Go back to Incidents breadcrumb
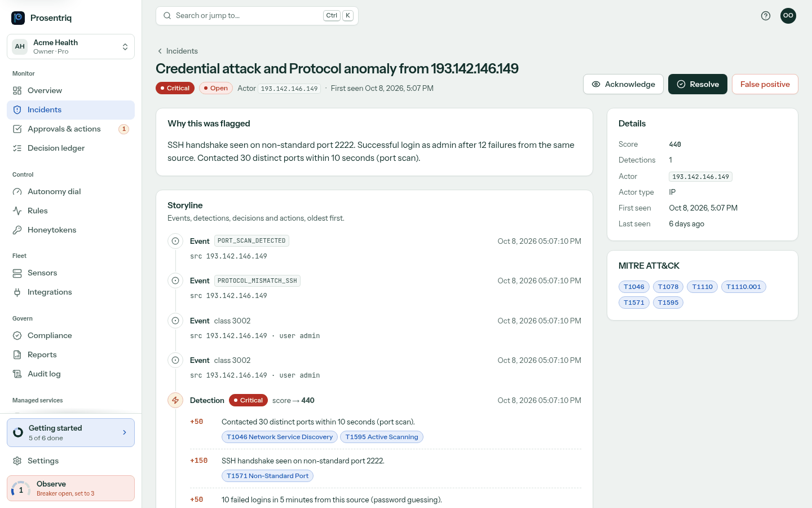 [x=177, y=51]
